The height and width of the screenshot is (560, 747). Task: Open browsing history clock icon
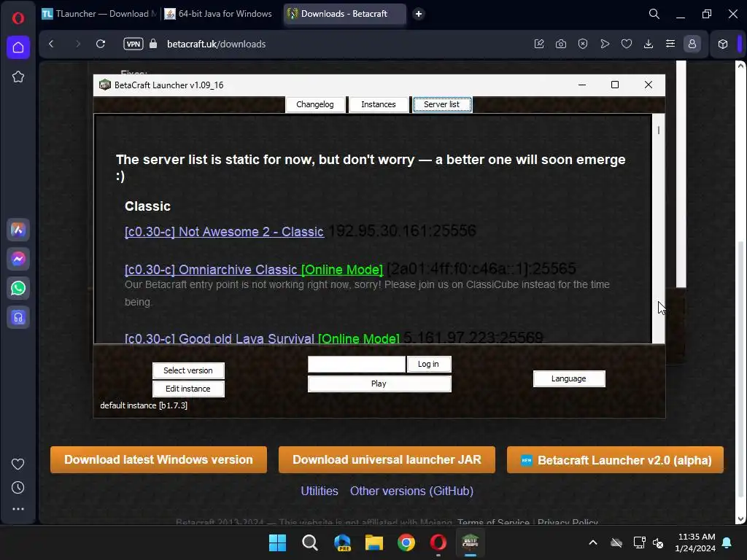(18, 488)
